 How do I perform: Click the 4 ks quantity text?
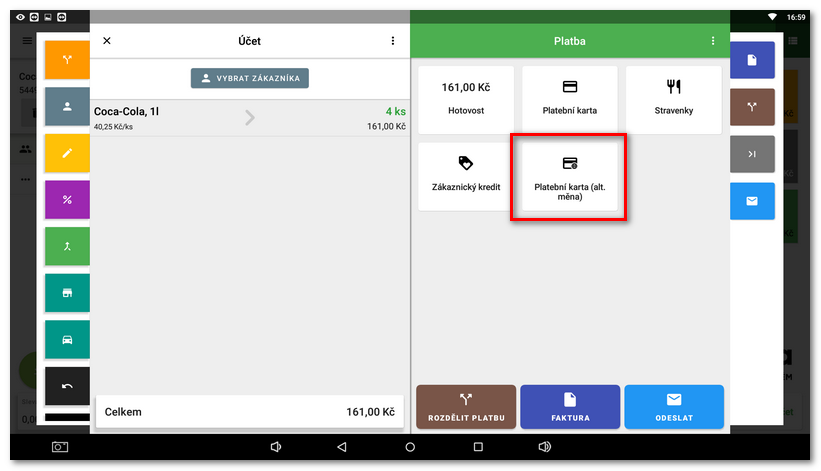tap(395, 111)
